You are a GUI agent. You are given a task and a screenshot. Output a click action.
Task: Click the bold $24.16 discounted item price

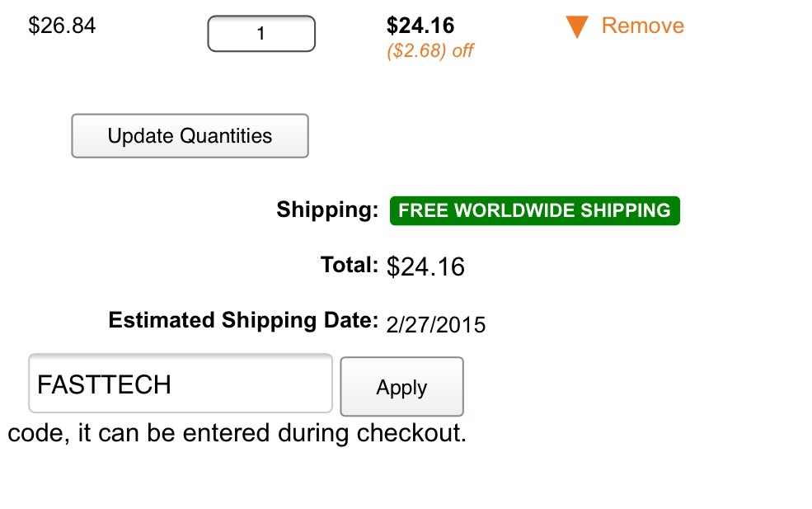pyautogui.click(x=420, y=26)
